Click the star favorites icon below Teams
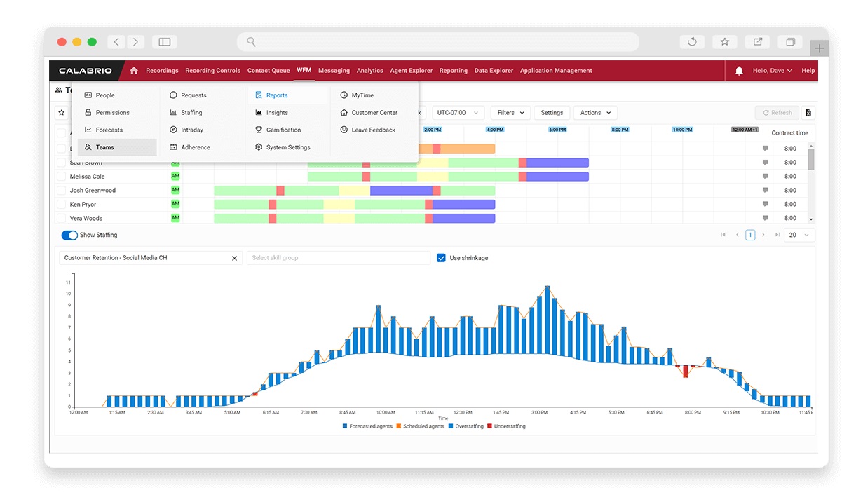 (x=62, y=113)
